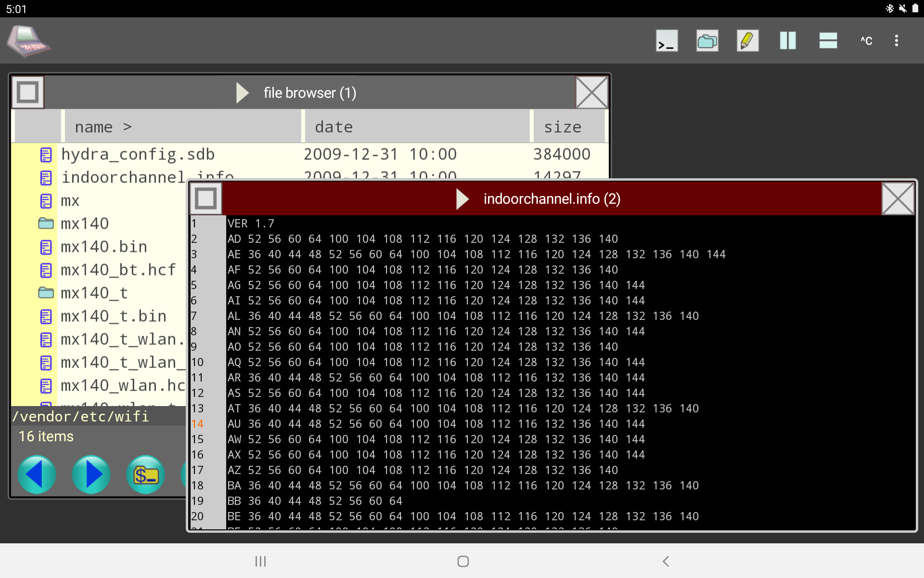Viewport: 924px width, 578px height.
Task: Click the pause icon in the toolbar
Action: (x=787, y=40)
